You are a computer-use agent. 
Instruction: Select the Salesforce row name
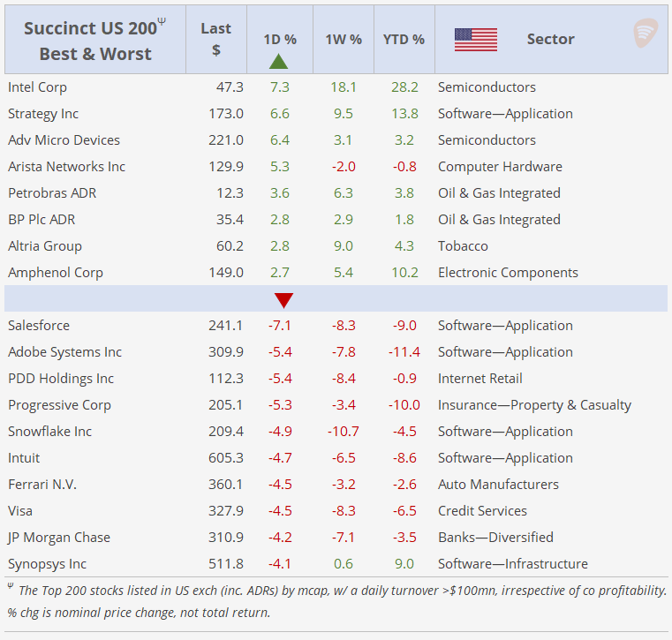pyautogui.click(x=39, y=326)
